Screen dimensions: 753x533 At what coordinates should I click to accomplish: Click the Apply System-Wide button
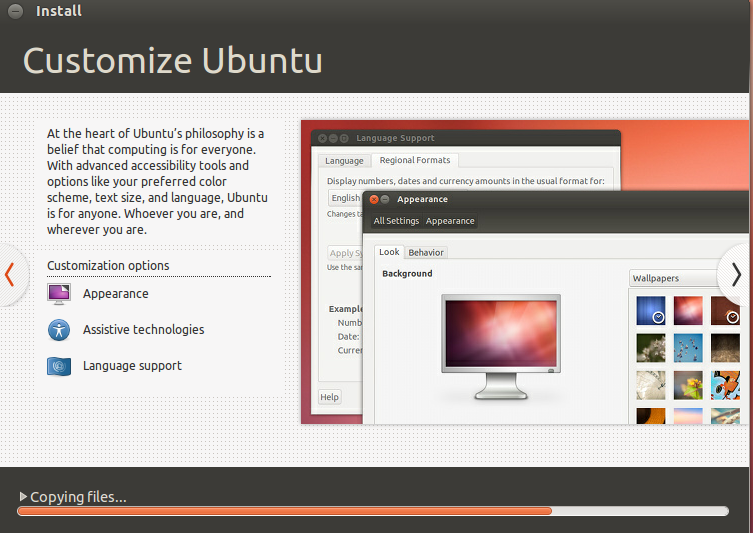tap(345, 253)
